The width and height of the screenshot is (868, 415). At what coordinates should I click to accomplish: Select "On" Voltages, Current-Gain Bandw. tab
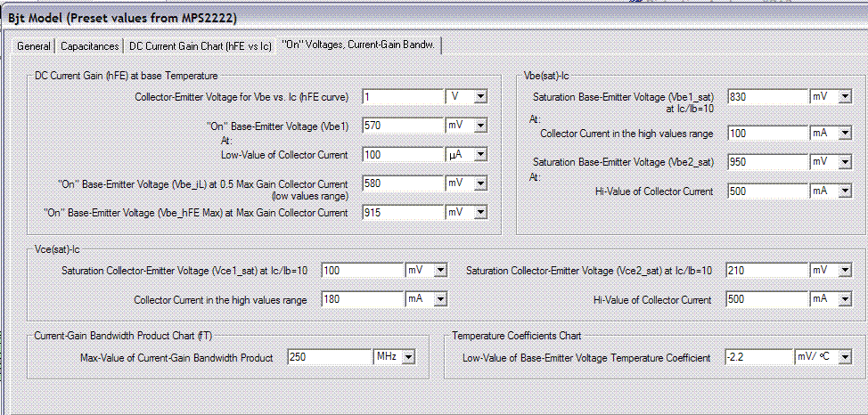(359, 45)
